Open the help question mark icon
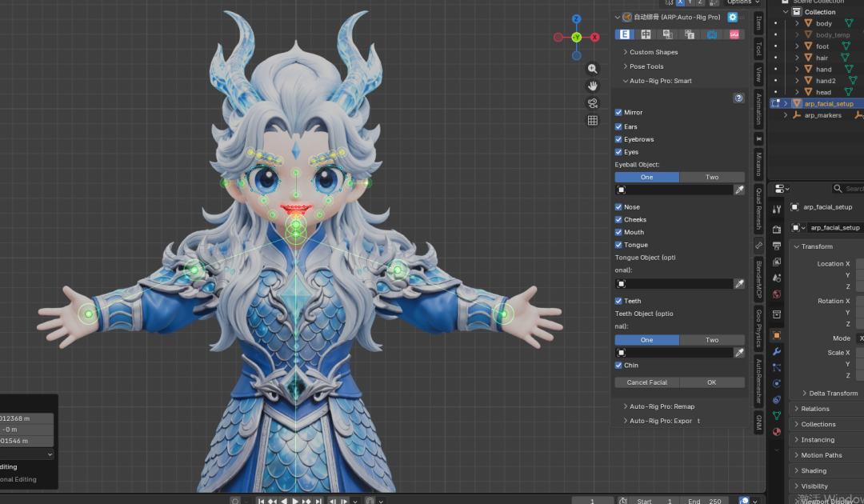The width and height of the screenshot is (864, 504). [x=739, y=98]
